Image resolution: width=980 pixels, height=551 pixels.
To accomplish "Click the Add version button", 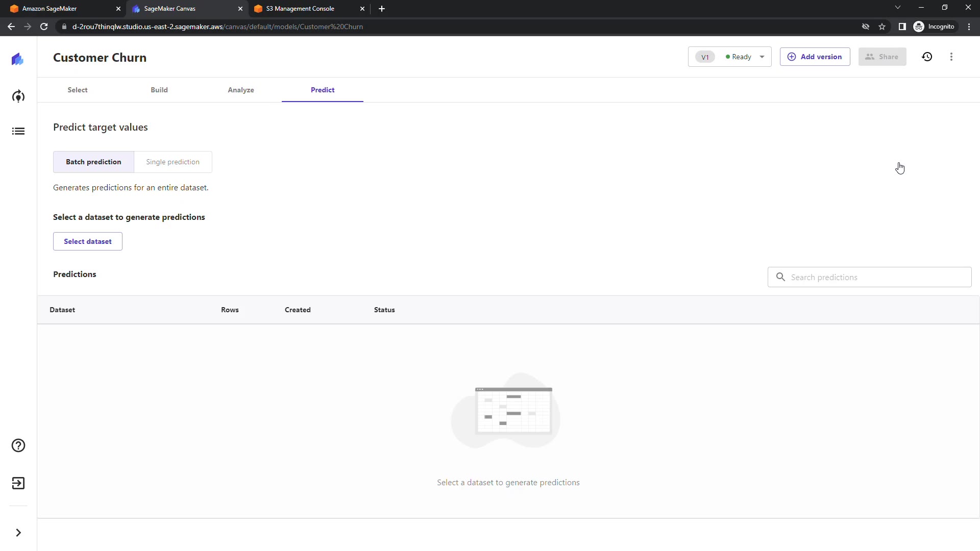I will click(x=815, y=57).
